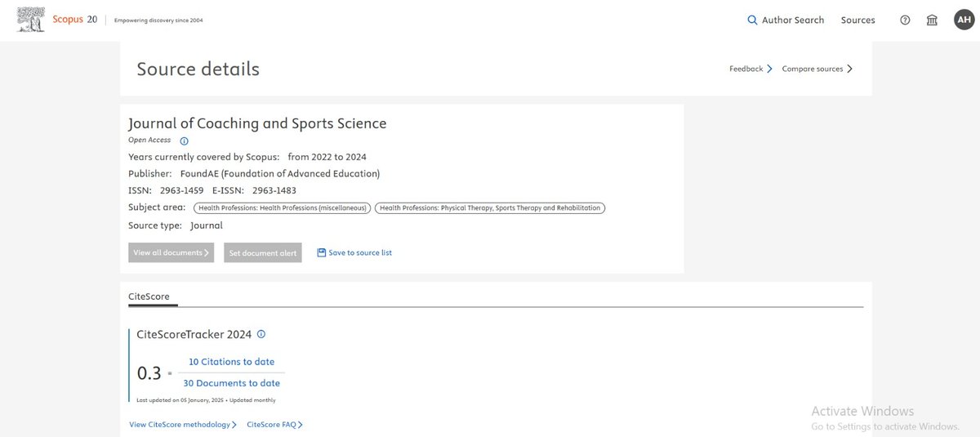This screenshot has height=437, width=980.
Task: Open the AH user profile avatar
Action: 964,20
